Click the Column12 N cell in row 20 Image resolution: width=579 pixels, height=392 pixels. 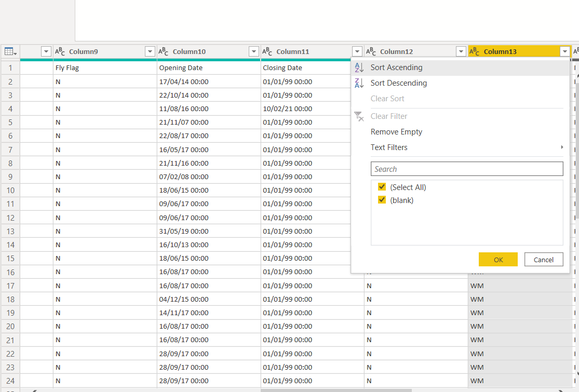pos(416,326)
